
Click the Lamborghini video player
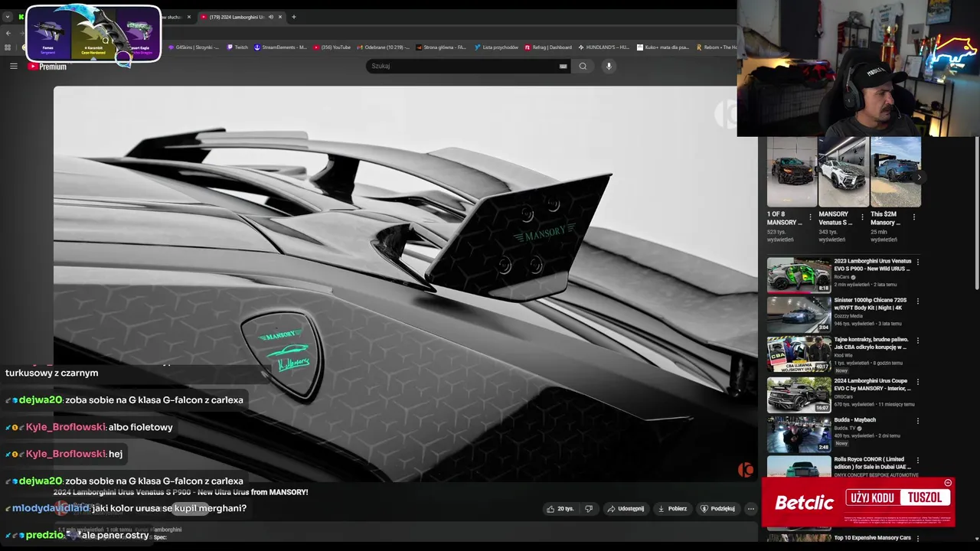click(405, 283)
